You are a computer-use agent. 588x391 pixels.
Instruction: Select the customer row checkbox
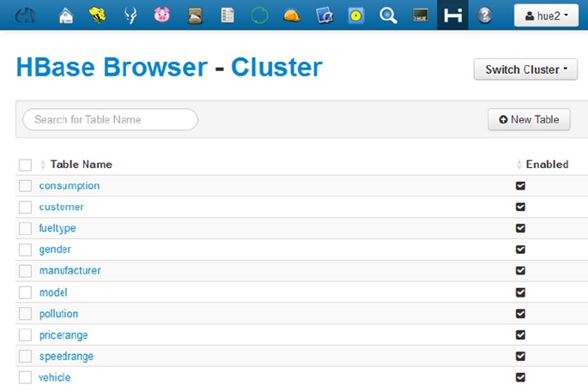click(x=25, y=208)
